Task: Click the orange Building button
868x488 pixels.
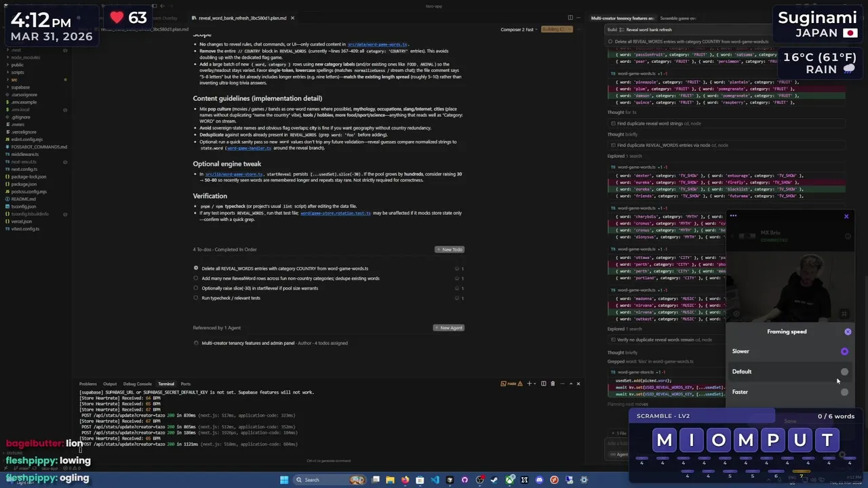Action: pyautogui.click(x=556, y=29)
